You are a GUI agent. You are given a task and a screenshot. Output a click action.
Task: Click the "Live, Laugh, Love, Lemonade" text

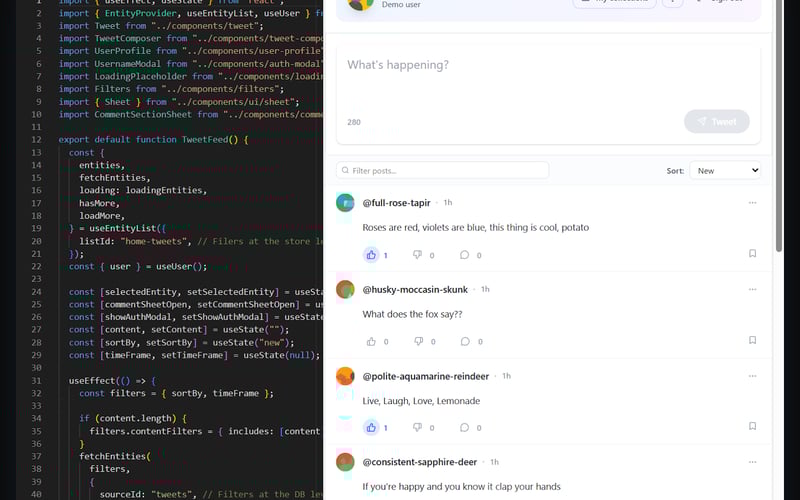tap(421, 401)
